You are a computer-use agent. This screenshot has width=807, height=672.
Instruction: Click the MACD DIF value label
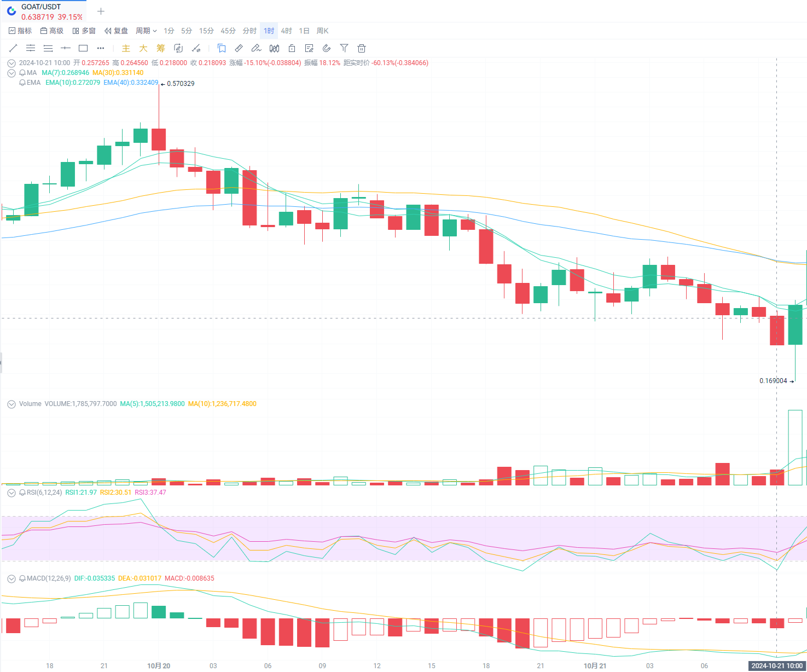95,578
